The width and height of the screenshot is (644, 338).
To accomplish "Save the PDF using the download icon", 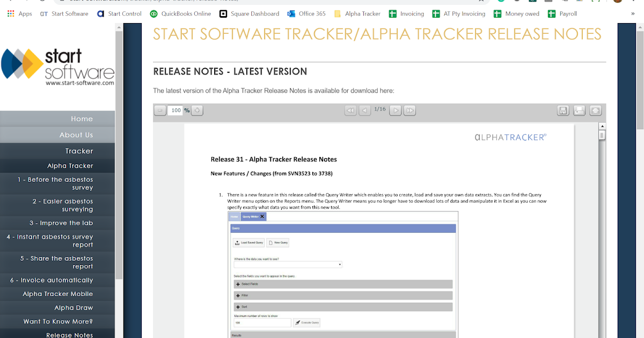I will (563, 110).
